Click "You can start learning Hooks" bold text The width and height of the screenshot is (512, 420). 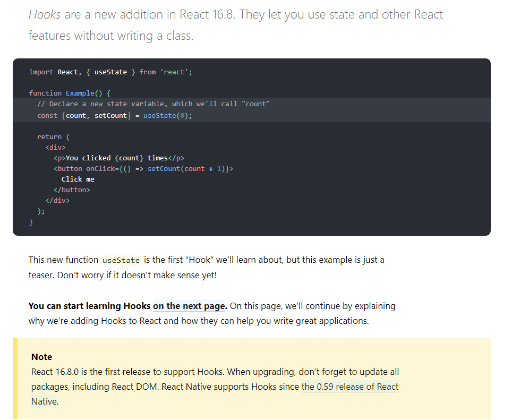pos(89,306)
